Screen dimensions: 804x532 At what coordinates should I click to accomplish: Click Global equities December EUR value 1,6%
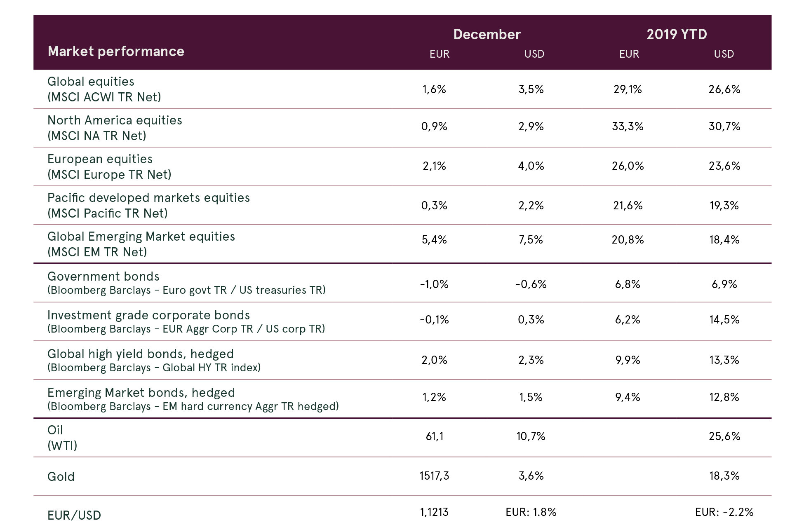point(434,89)
